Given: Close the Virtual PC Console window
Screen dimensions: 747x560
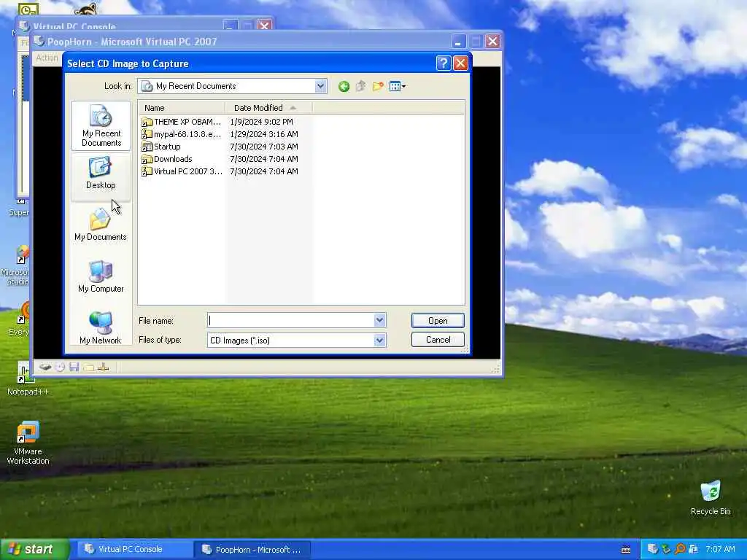Looking at the screenshot, I should point(264,26).
